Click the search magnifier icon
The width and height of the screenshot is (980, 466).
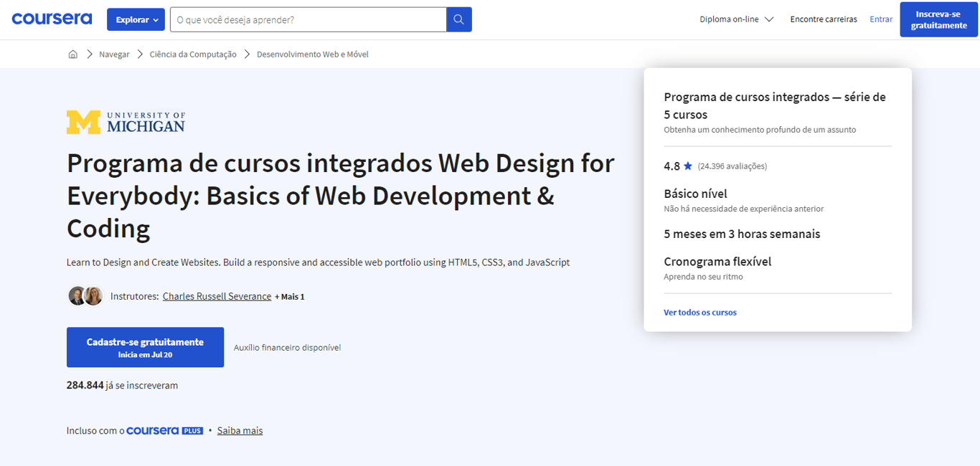click(x=458, y=19)
